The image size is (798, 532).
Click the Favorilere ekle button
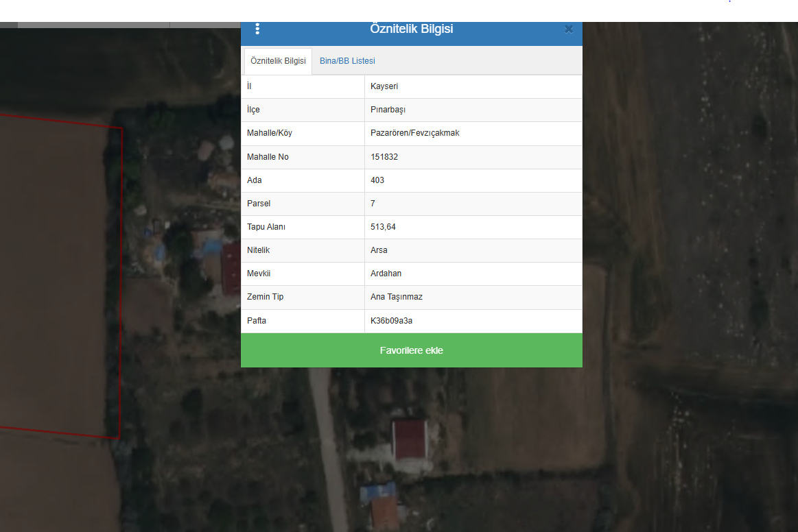[411, 350]
